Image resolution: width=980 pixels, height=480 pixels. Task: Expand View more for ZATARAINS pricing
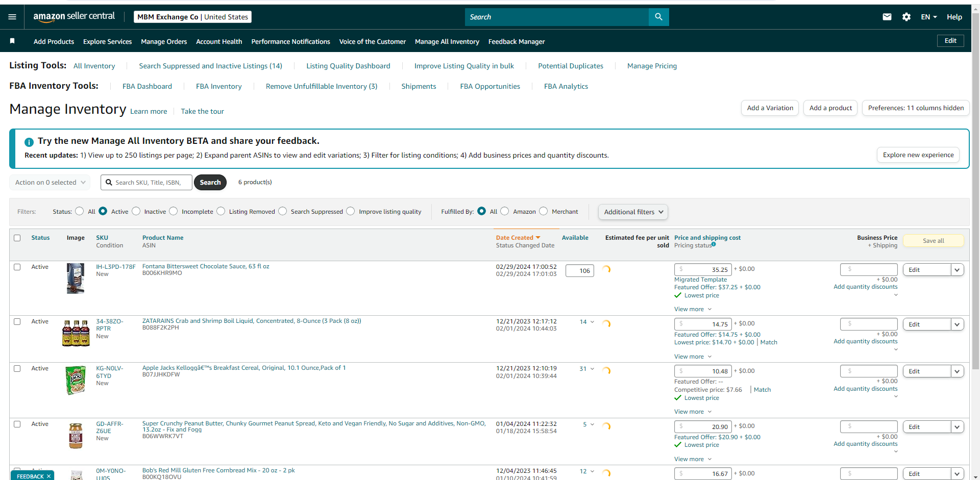[693, 357]
